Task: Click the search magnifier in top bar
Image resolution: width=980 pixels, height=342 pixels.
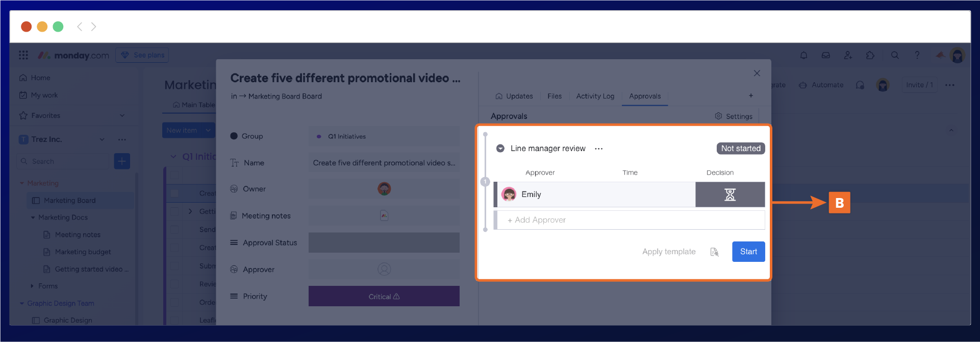Action: pos(895,55)
